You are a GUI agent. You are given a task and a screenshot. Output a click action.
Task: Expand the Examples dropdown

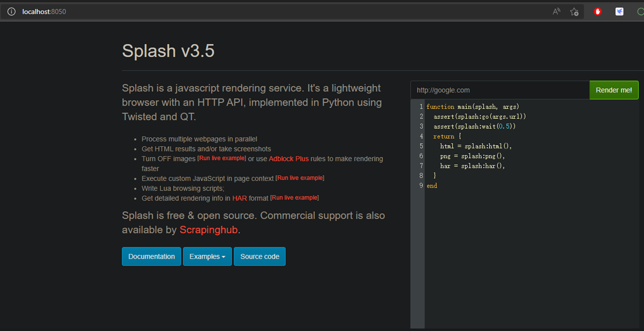click(x=207, y=256)
